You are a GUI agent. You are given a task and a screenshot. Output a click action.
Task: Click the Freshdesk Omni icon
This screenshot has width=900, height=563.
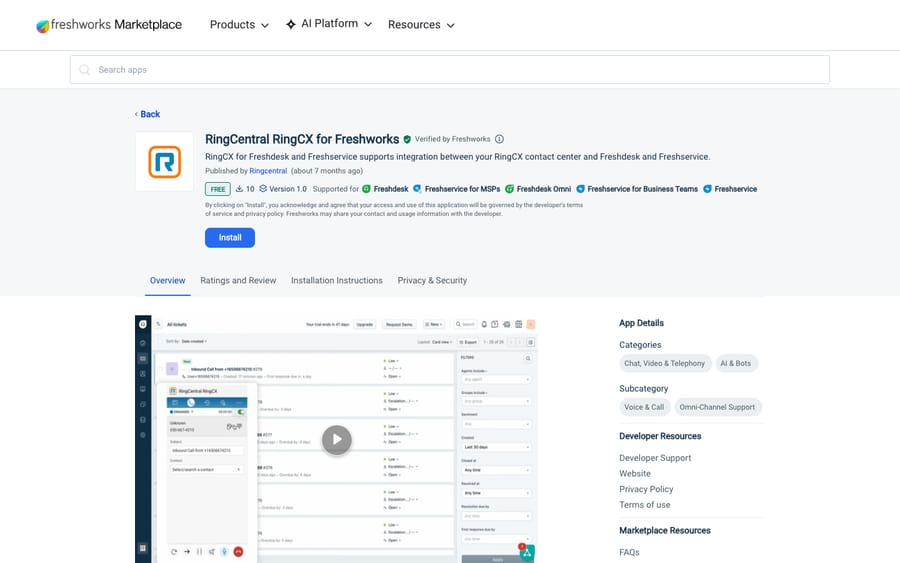coord(509,189)
